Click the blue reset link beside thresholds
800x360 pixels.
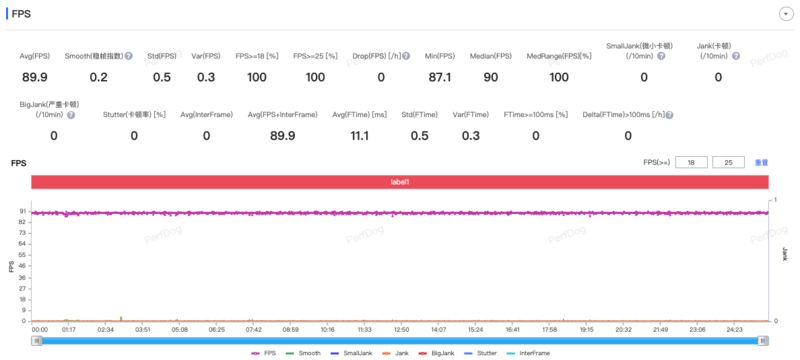point(761,163)
